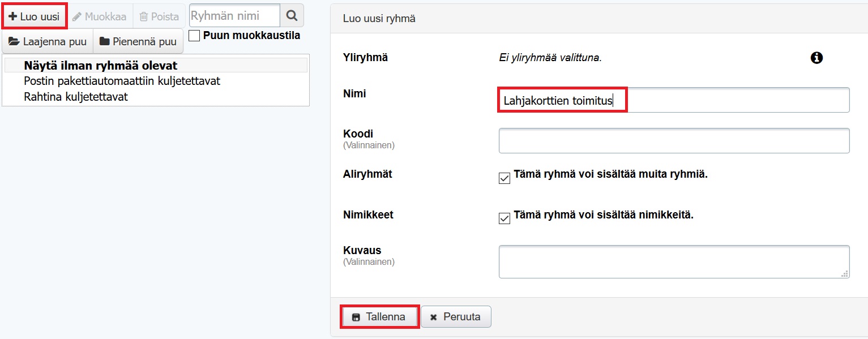Screen dimensions: 868x339
Task: Click the Luo uusi create button
Action: 35,16
